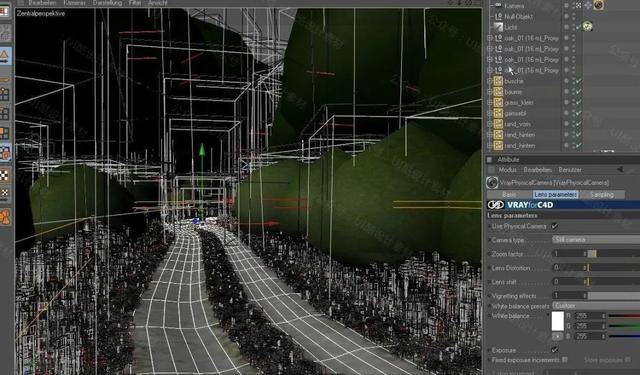
Task: Toggle Fixed exposure increments checkbox
Action: click(564, 359)
